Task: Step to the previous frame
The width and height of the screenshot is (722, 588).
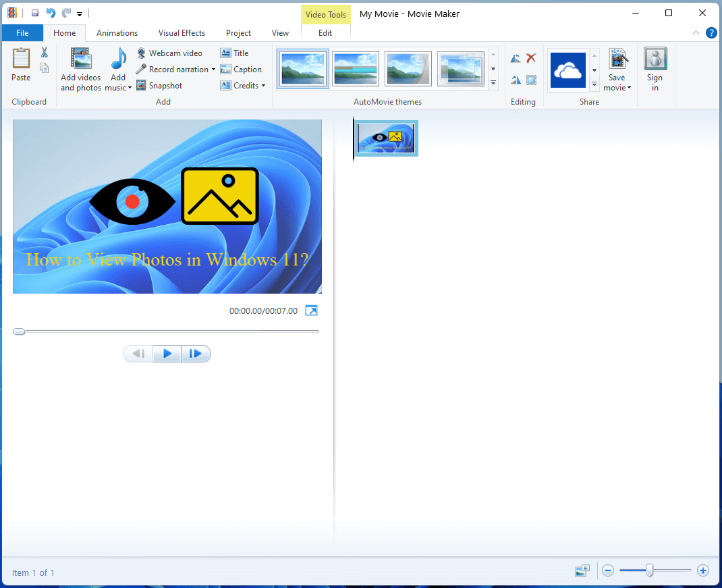Action: point(138,354)
